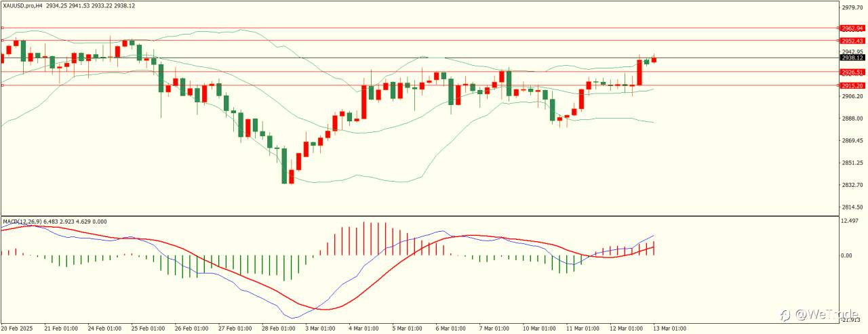Click the 2979.70 price axis value

tap(852, 7)
